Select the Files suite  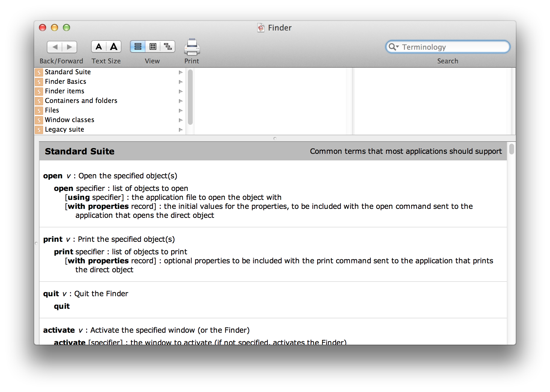(52, 110)
